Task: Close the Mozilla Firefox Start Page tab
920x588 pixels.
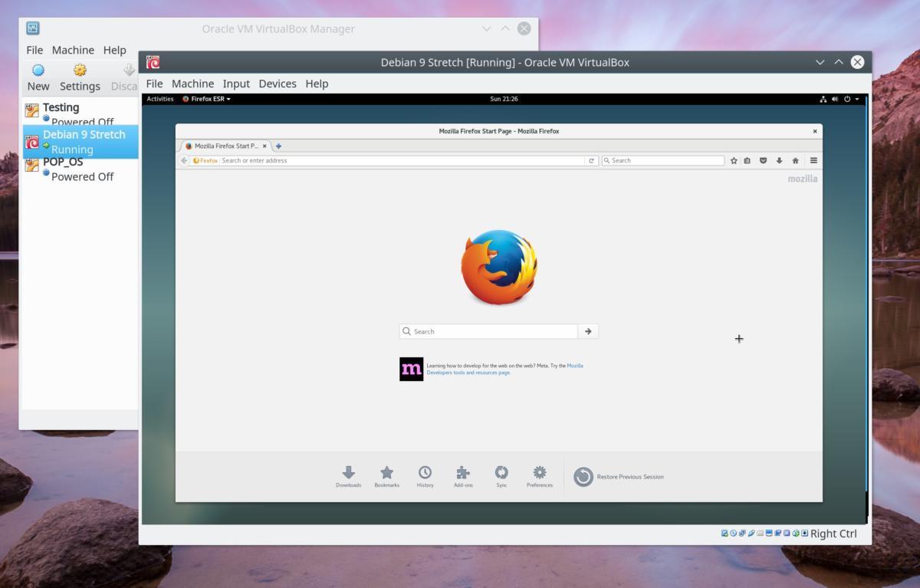Action: (264, 146)
